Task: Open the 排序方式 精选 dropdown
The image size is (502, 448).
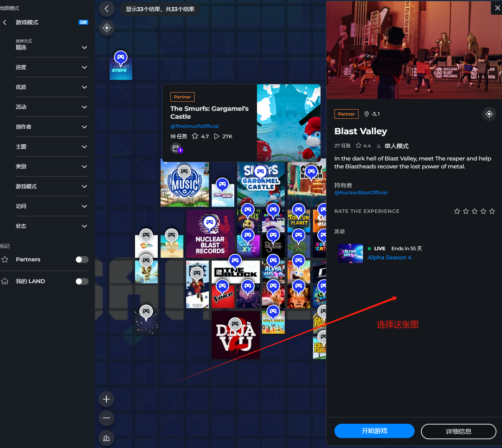Action: coord(52,47)
